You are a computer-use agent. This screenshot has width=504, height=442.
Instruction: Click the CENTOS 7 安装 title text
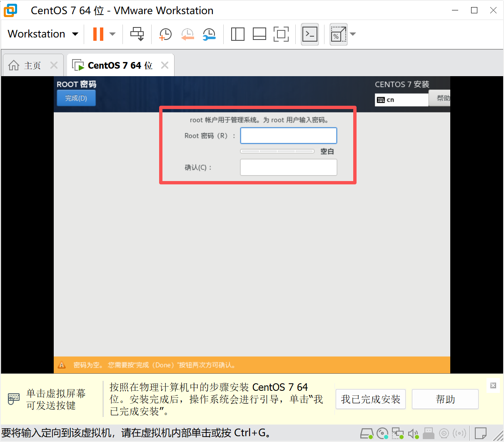click(402, 84)
